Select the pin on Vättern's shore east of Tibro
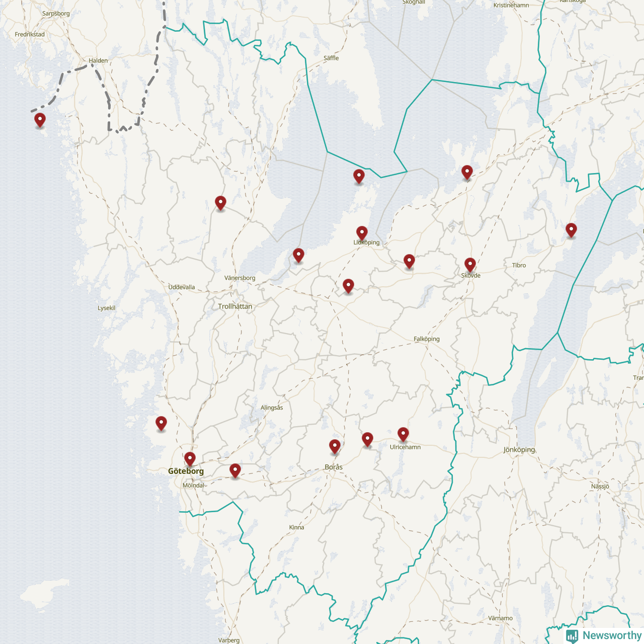This screenshot has height=644, width=644. 571,230
